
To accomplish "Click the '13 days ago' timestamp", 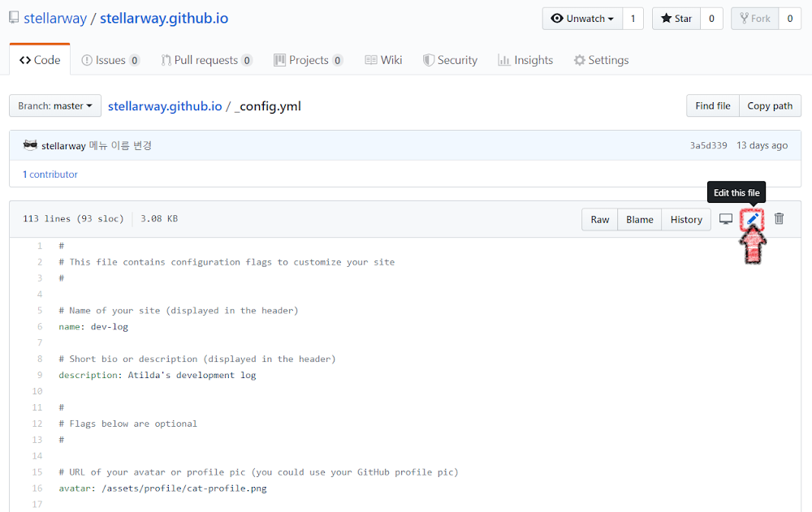I will tap(762, 145).
